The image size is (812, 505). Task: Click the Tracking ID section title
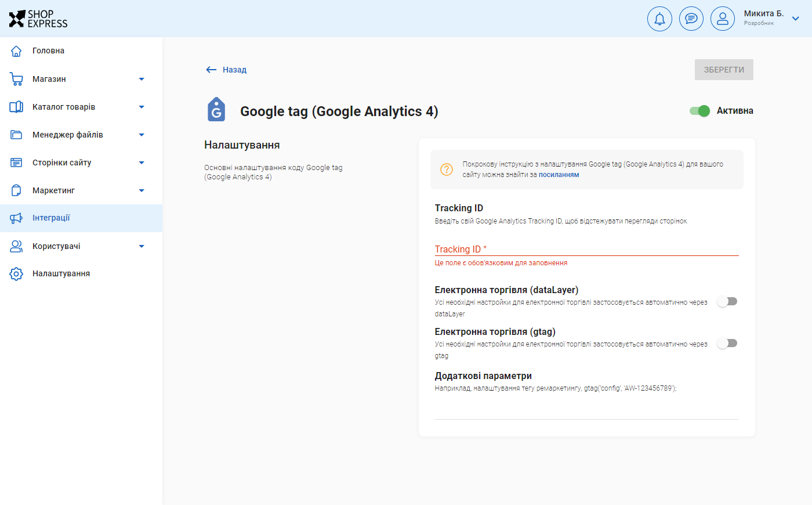click(x=459, y=208)
